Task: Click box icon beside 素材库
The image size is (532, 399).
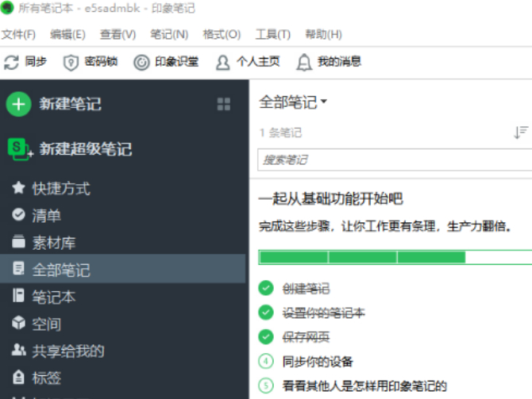Action: 18,241
